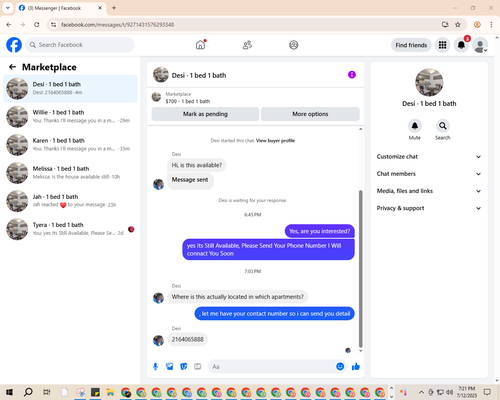Open the notifications bell icon
This screenshot has height=400, width=500.
pos(461,45)
